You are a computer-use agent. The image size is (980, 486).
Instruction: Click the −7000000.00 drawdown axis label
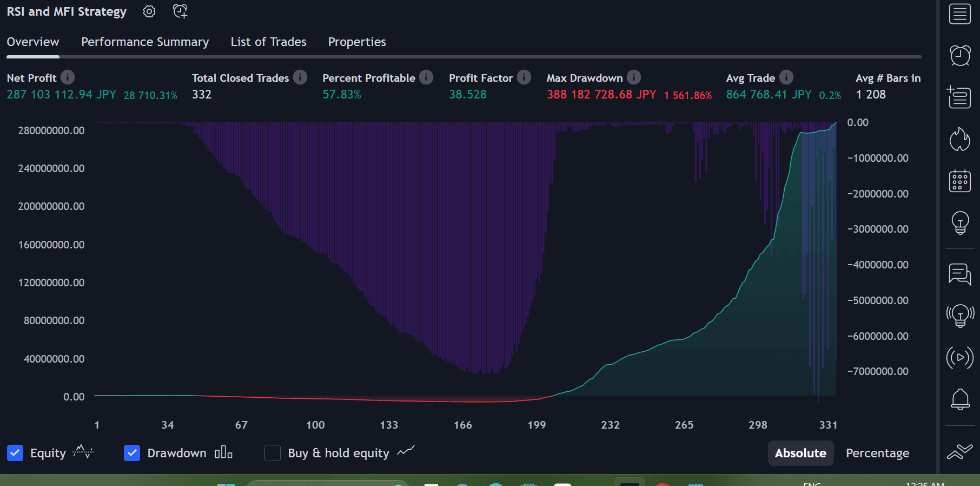(x=878, y=371)
